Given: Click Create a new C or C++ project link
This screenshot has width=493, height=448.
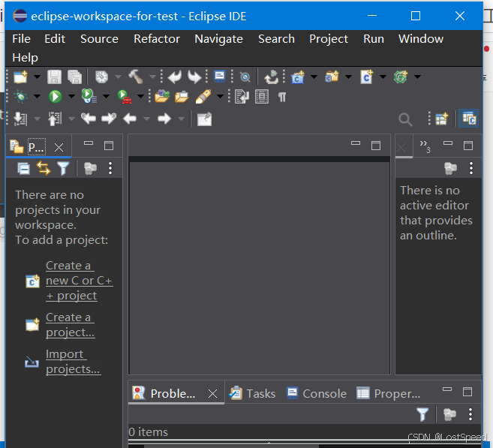Looking at the screenshot, I should coord(80,281).
